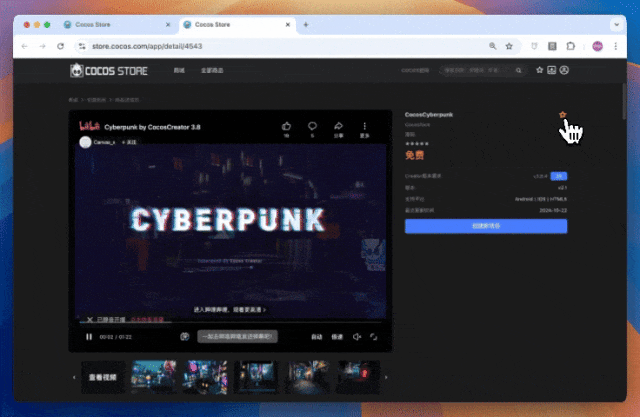Click the COCOS STORE logo

pos(109,71)
